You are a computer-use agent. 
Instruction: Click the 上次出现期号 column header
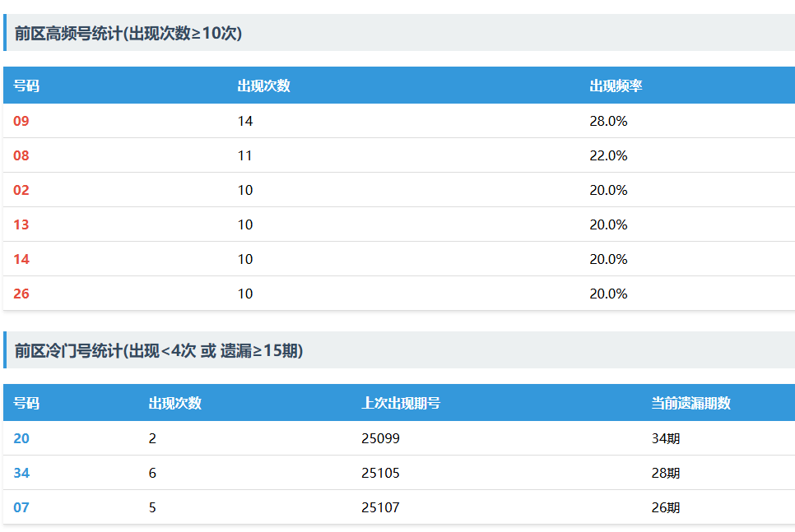pos(400,403)
